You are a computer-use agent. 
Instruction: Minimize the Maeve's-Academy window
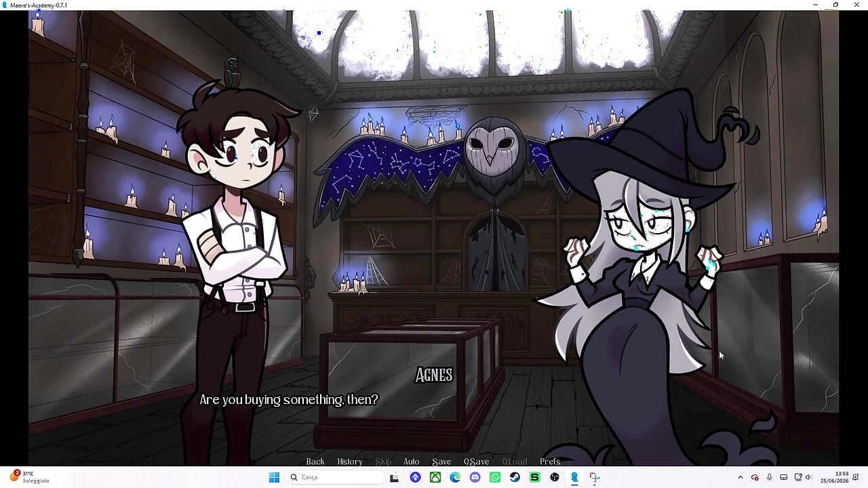[x=815, y=5]
